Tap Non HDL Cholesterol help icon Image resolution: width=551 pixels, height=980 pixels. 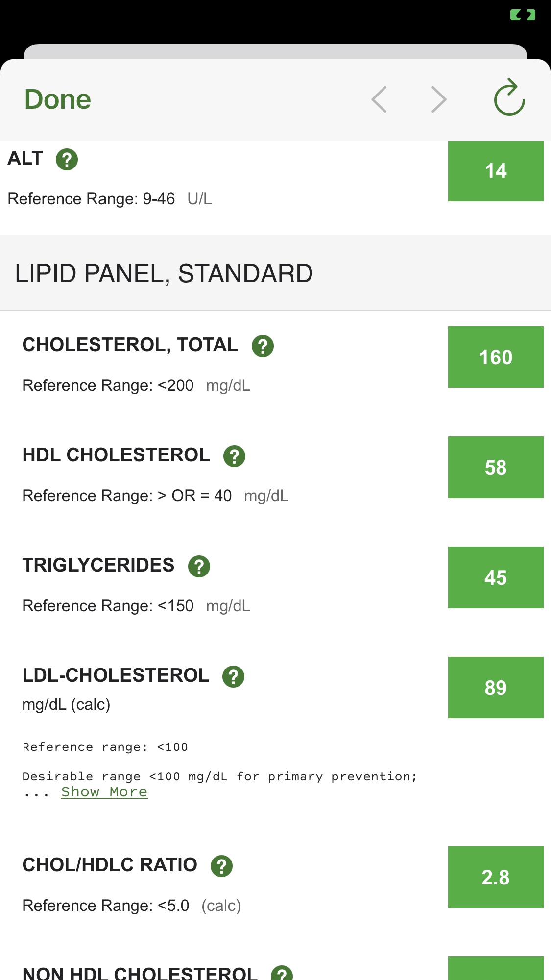coord(282,974)
